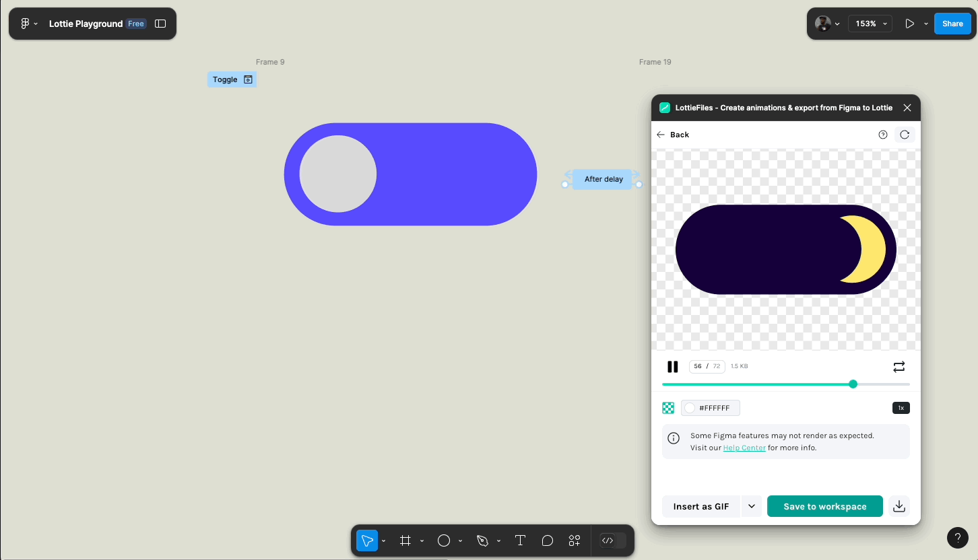Open the 153% zoom dropdown
Image resolution: width=978 pixels, height=560 pixels.
pyautogui.click(x=870, y=24)
